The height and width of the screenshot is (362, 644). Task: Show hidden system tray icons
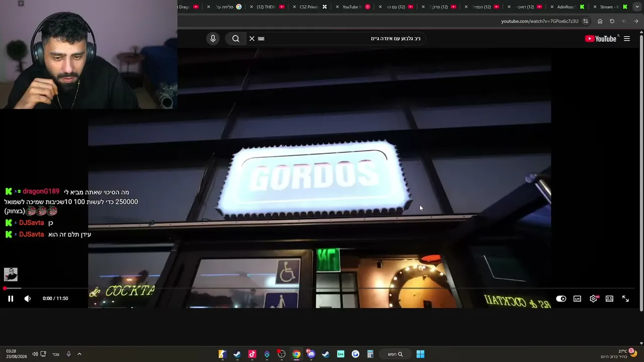(79, 354)
